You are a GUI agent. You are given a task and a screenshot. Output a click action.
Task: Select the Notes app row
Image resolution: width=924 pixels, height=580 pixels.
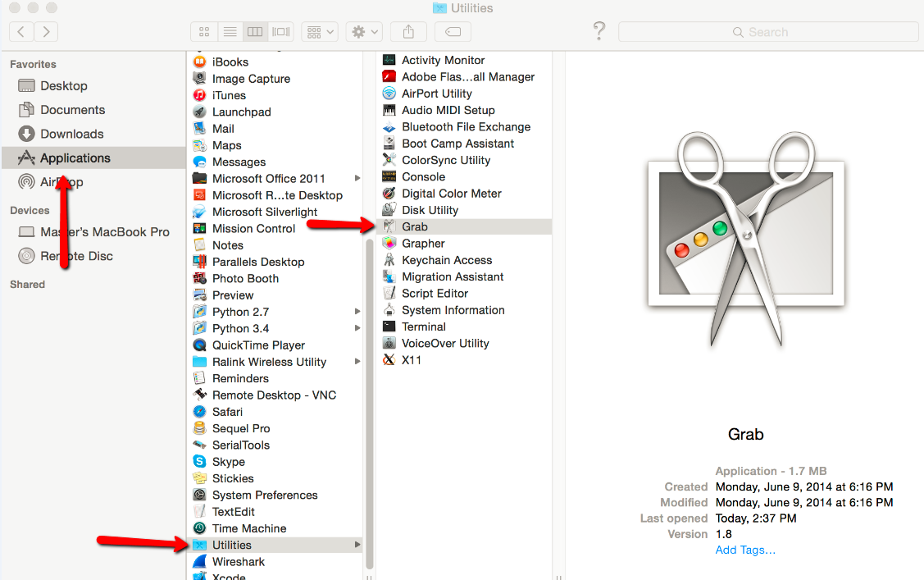275,245
